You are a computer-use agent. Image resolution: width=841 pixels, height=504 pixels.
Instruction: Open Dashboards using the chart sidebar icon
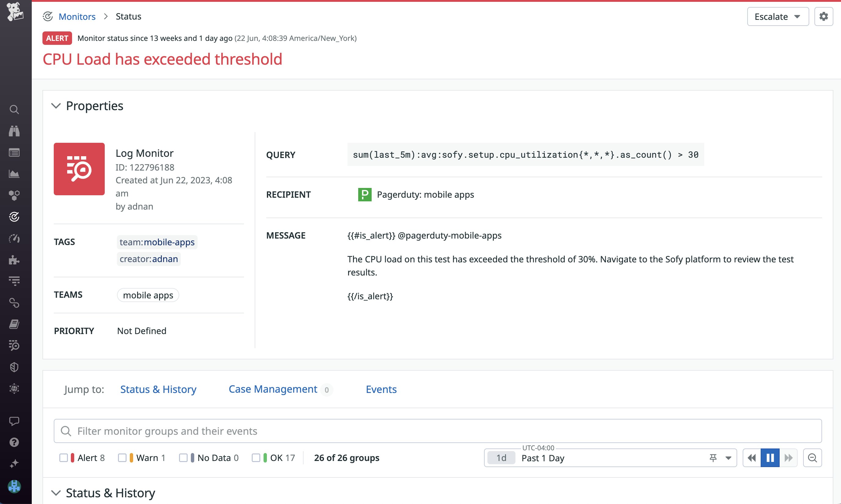(x=14, y=174)
